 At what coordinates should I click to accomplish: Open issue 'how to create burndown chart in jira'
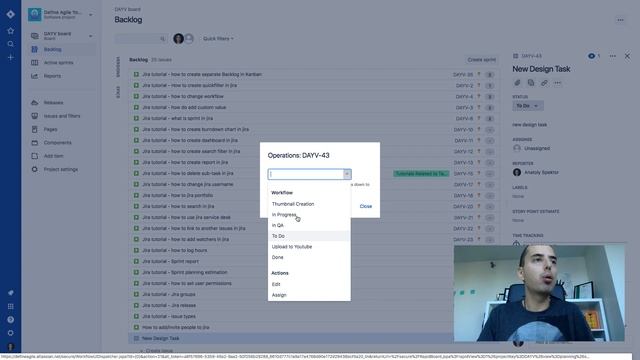coord(196,129)
